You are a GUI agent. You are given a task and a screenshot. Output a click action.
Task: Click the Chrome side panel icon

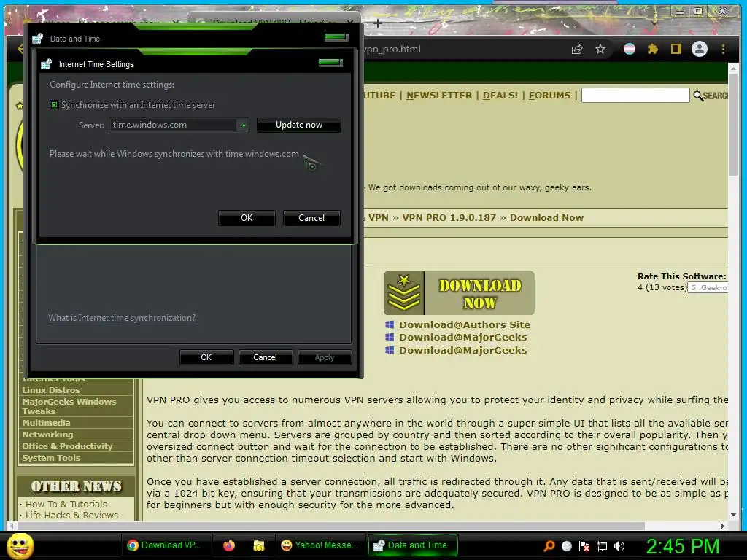coord(676,49)
